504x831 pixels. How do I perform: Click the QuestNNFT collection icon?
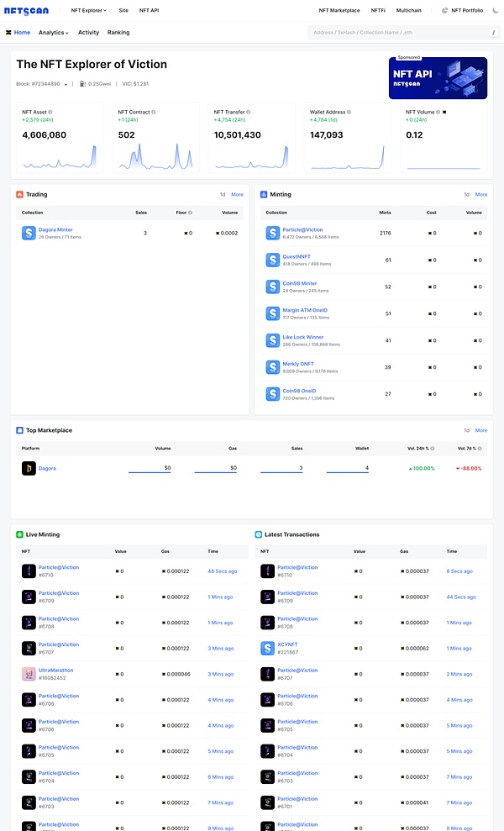[x=272, y=260]
